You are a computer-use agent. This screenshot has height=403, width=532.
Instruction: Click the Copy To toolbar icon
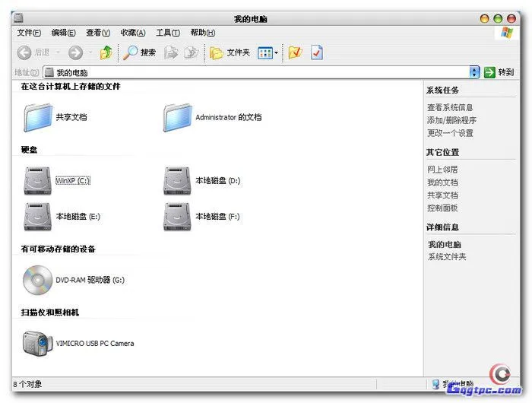click(191, 52)
